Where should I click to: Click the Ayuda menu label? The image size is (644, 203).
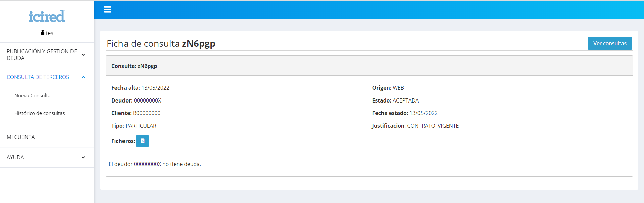pos(15,157)
